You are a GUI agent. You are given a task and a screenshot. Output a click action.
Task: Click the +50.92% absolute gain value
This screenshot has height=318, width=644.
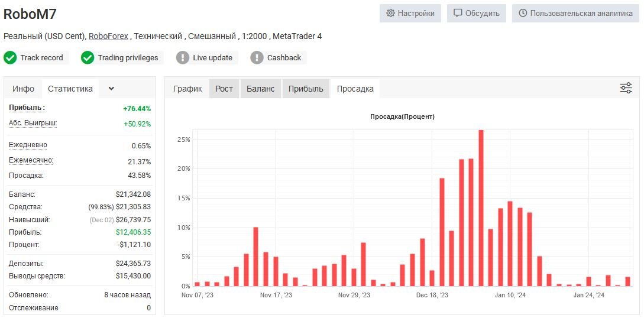pyautogui.click(x=137, y=124)
